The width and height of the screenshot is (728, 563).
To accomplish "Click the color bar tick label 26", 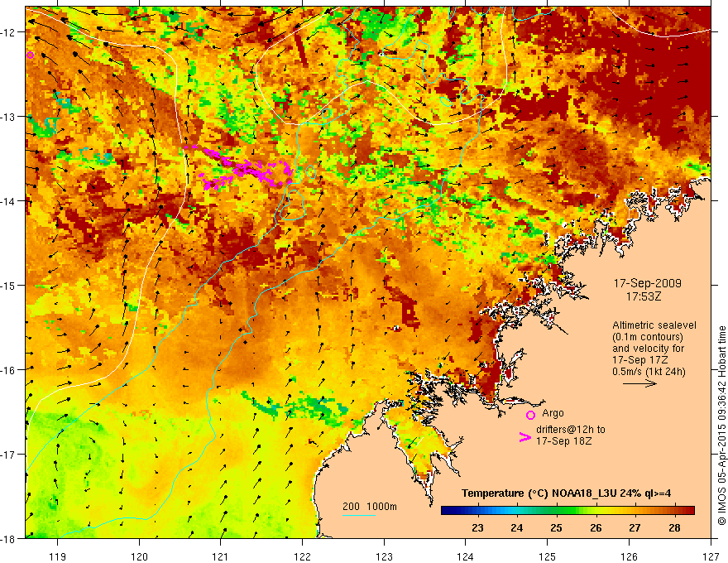I will coord(596,527).
